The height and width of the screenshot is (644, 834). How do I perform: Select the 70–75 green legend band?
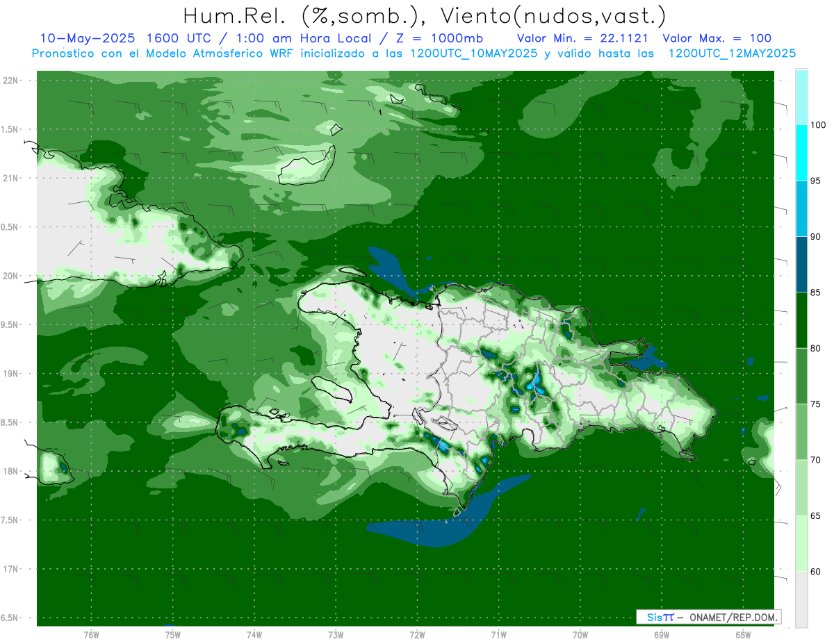[x=801, y=432]
